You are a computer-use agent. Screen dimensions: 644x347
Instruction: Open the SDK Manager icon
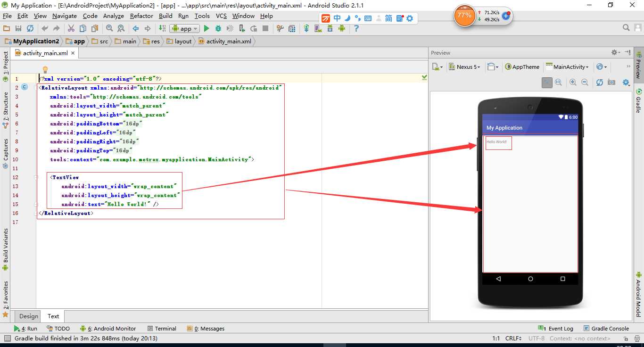coord(330,29)
